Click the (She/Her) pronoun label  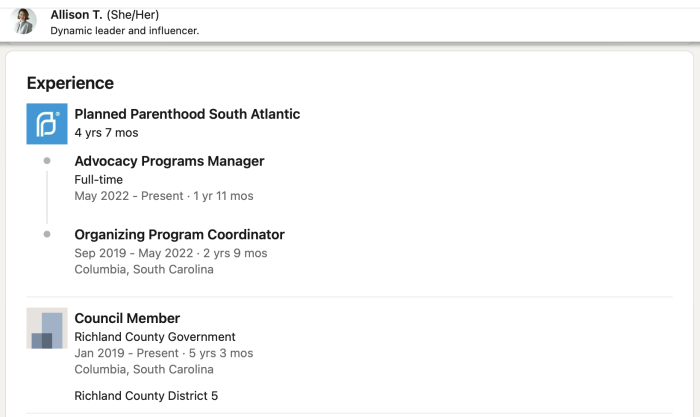tap(133, 15)
